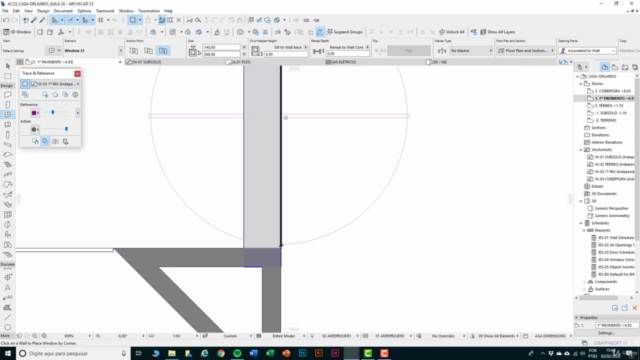Click the Settings button in Properties panel
The height and width of the screenshot is (360, 640).
[606, 333]
